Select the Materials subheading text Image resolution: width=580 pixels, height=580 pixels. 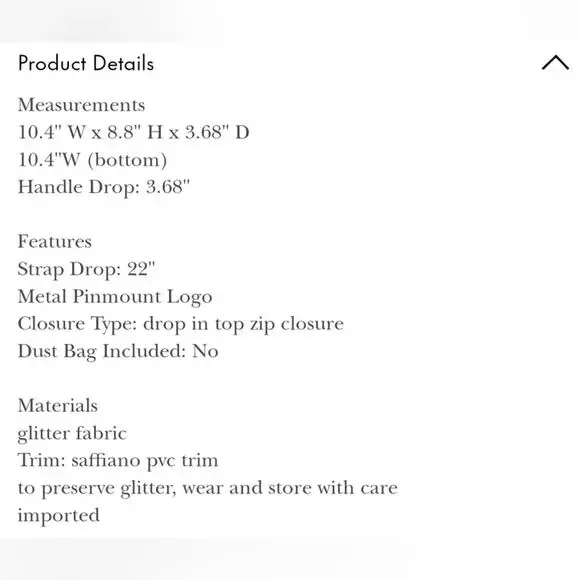point(58,405)
